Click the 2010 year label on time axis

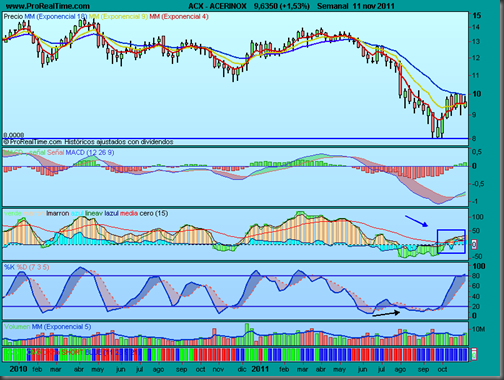pyautogui.click(x=18, y=369)
